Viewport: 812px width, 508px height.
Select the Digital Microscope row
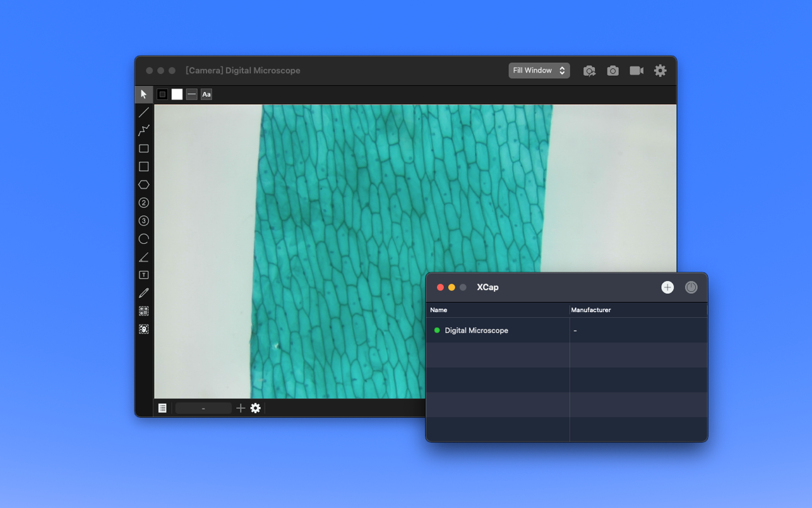coord(566,330)
